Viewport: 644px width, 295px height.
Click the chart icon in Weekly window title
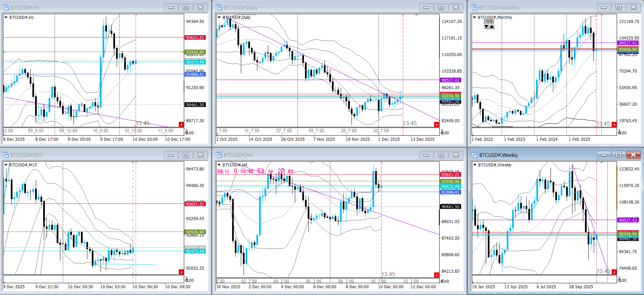[474, 155]
